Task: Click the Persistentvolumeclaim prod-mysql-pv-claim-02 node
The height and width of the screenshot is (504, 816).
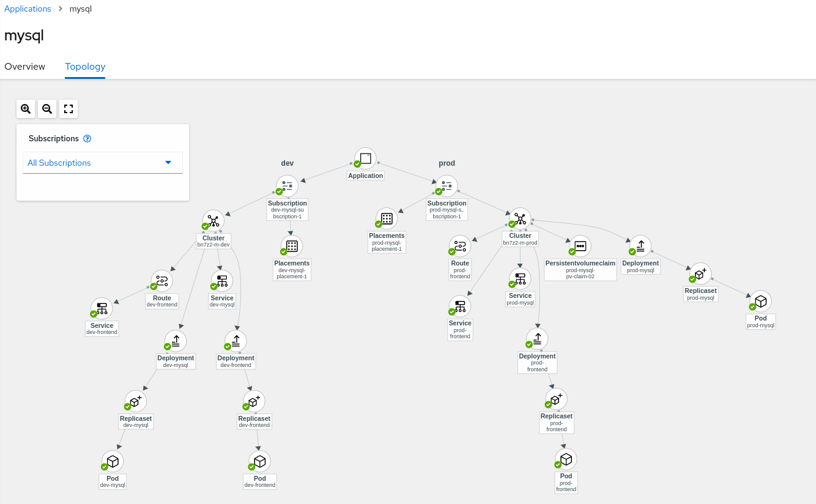Action: click(x=580, y=246)
